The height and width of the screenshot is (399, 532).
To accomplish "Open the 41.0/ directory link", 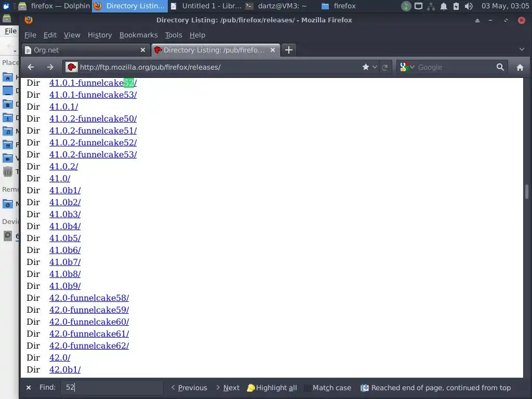I will 60,178.
